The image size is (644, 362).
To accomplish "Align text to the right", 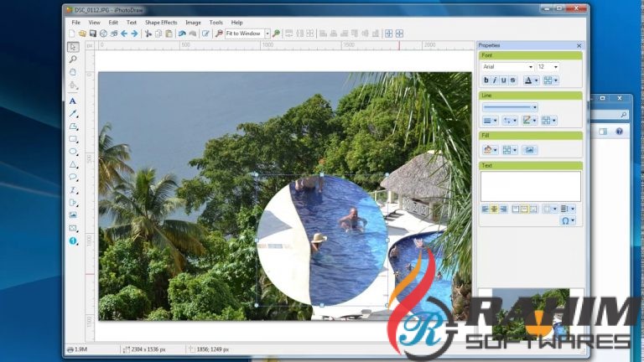I will [x=503, y=209].
